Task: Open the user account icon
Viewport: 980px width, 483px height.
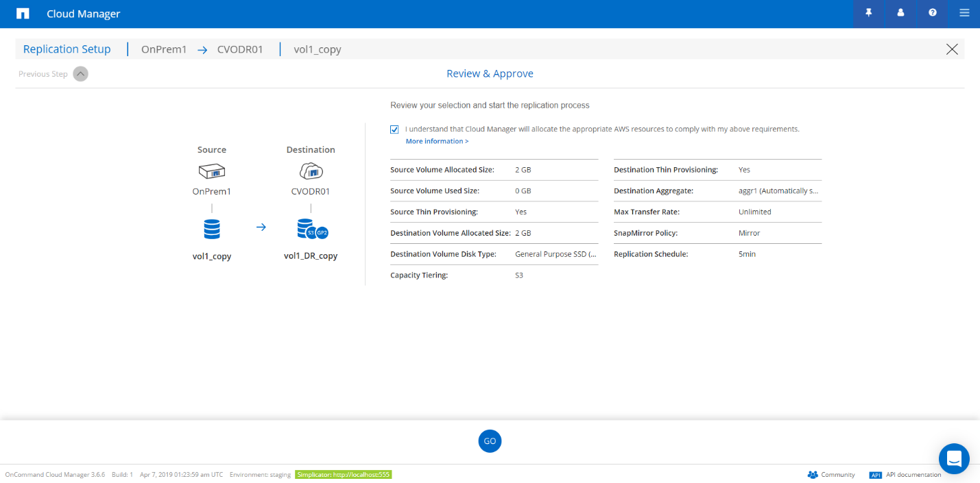Action: pos(900,13)
